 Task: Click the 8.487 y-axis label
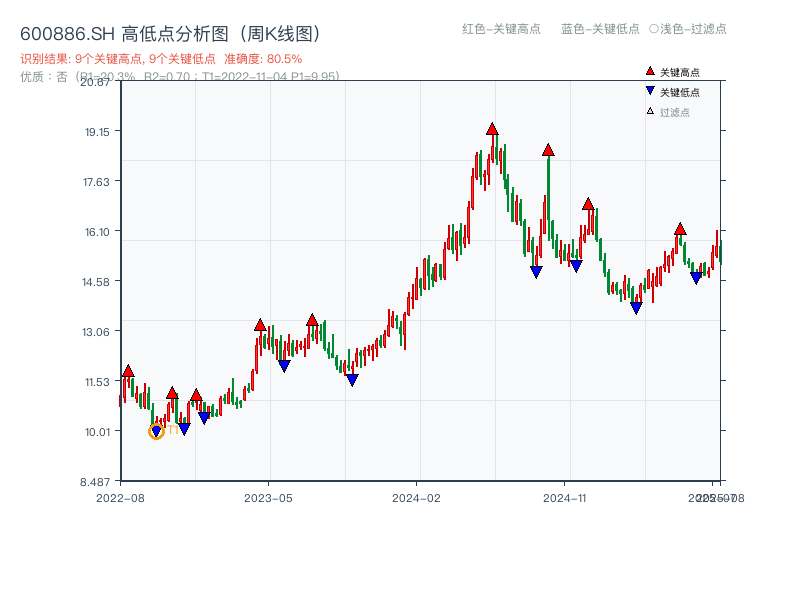[x=95, y=482]
